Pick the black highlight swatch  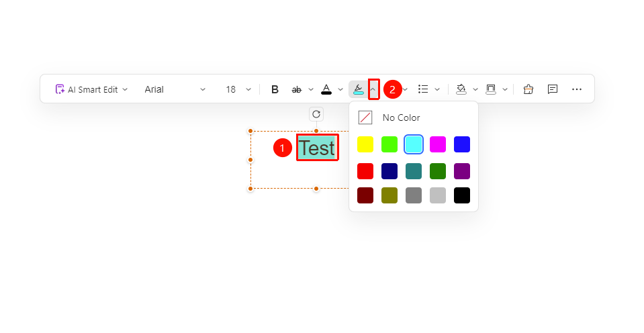[x=462, y=195]
